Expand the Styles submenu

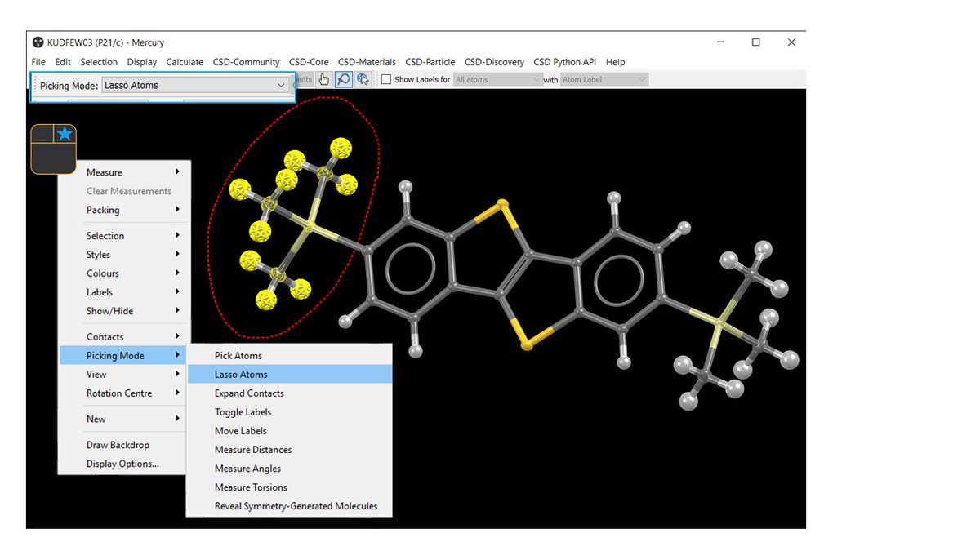[124, 255]
